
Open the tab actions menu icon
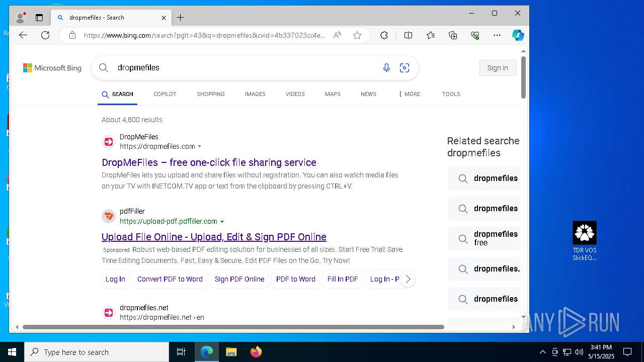(x=39, y=18)
